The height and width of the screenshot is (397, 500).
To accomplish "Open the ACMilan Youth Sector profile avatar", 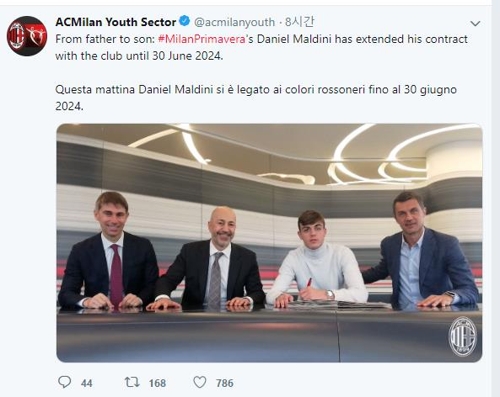I will [27, 36].
